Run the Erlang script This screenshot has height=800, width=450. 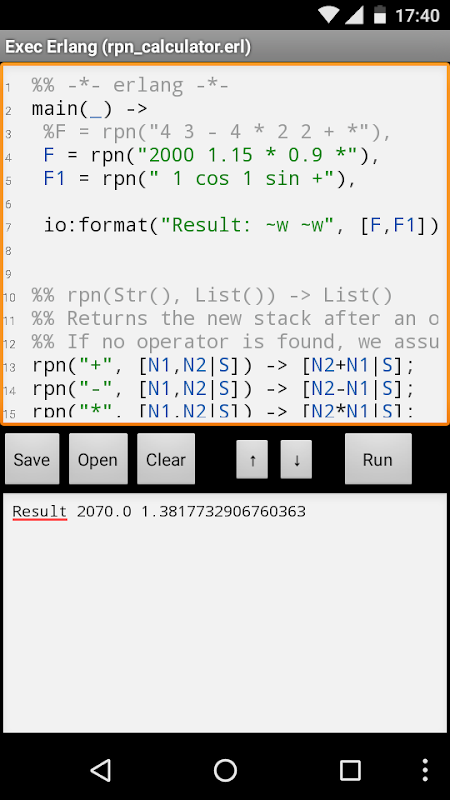pyautogui.click(x=378, y=459)
